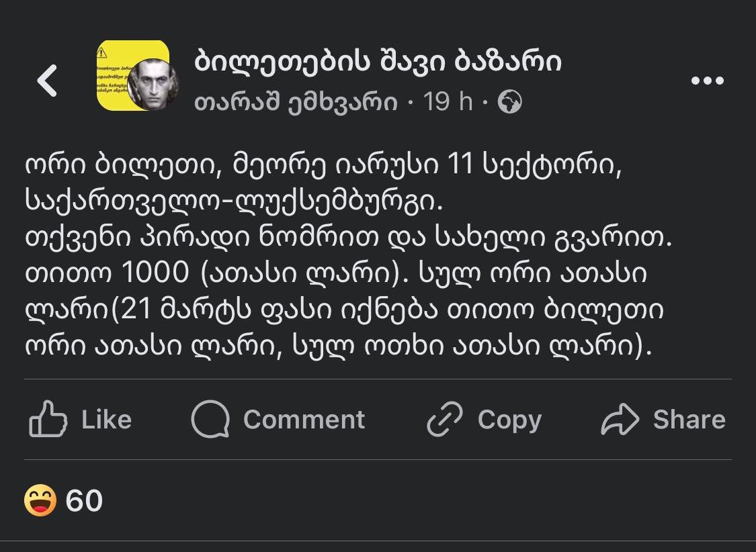
Task: Click the globe public audience icon
Action: pyautogui.click(x=509, y=102)
